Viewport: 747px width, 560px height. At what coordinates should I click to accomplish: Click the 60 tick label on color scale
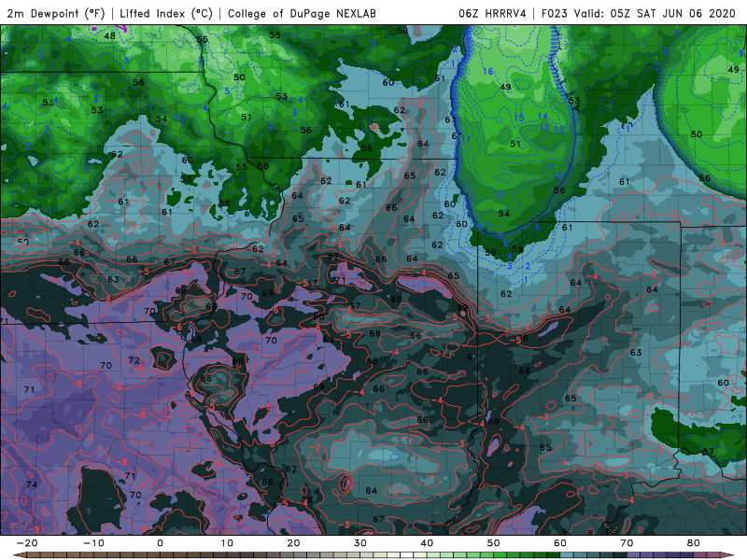(560, 543)
